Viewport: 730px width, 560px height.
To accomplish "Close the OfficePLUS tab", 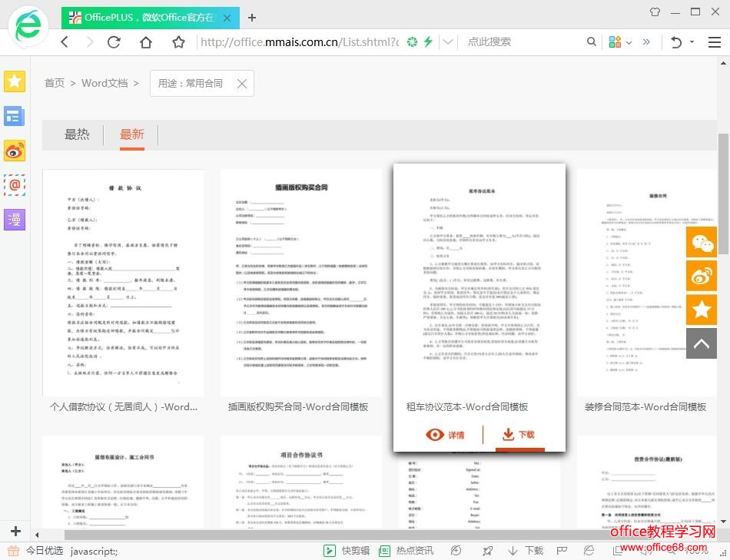I will 227,18.
